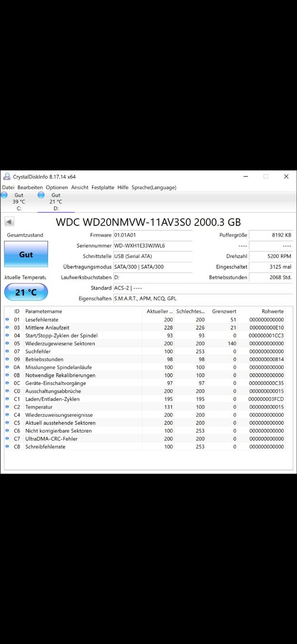Click the Standard field ACS-2

[x=203, y=288]
